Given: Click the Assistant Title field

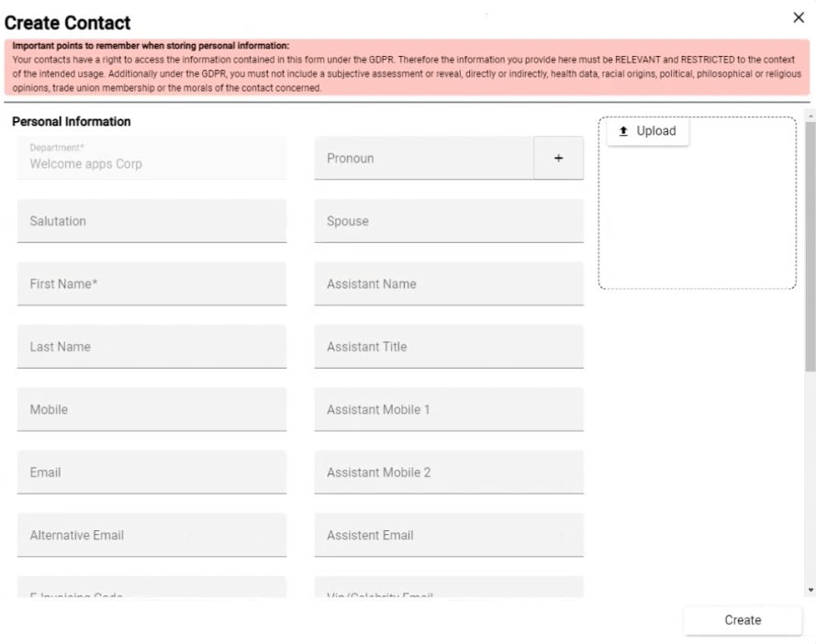Looking at the screenshot, I should (449, 347).
